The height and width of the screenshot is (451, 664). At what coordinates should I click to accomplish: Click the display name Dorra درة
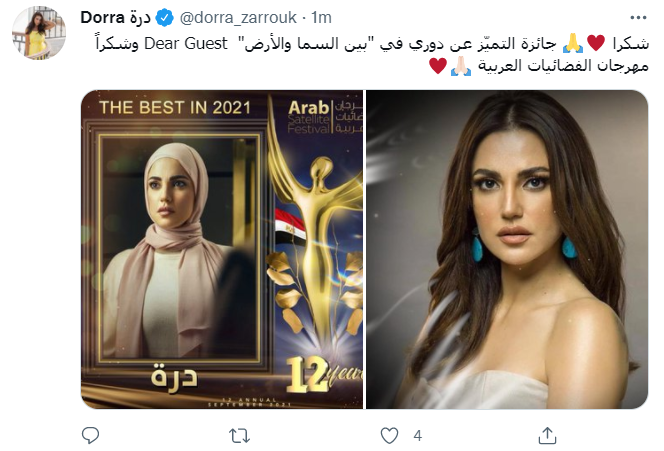pos(116,18)
